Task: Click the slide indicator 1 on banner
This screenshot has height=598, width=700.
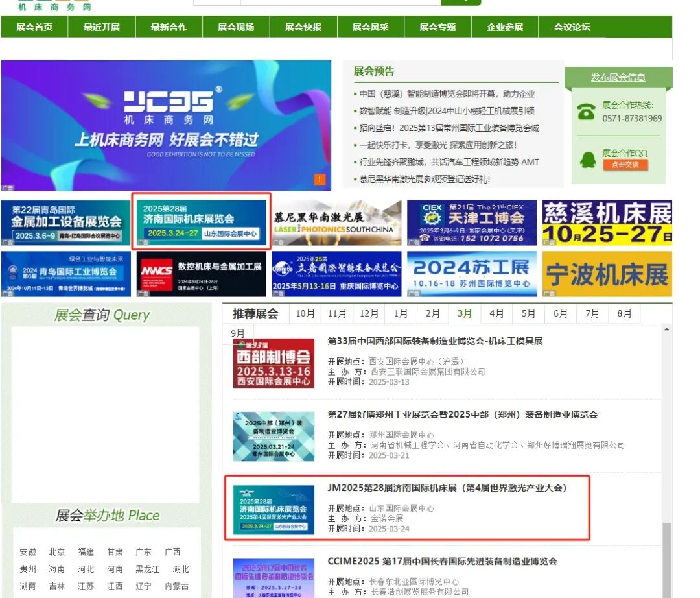Action: click(x=320, y=180)
